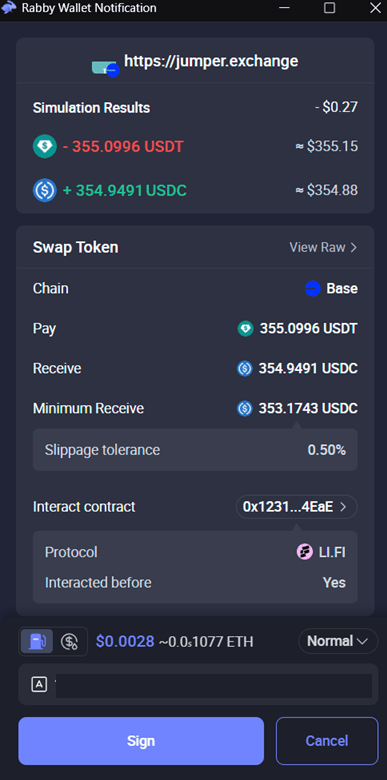
Task: Click the USDC icon in Minimum Receive row
Action: pos(245,408)
